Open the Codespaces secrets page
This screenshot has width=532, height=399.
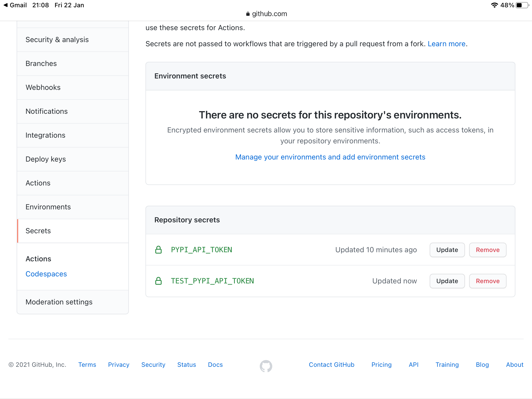tap(46, 274)
